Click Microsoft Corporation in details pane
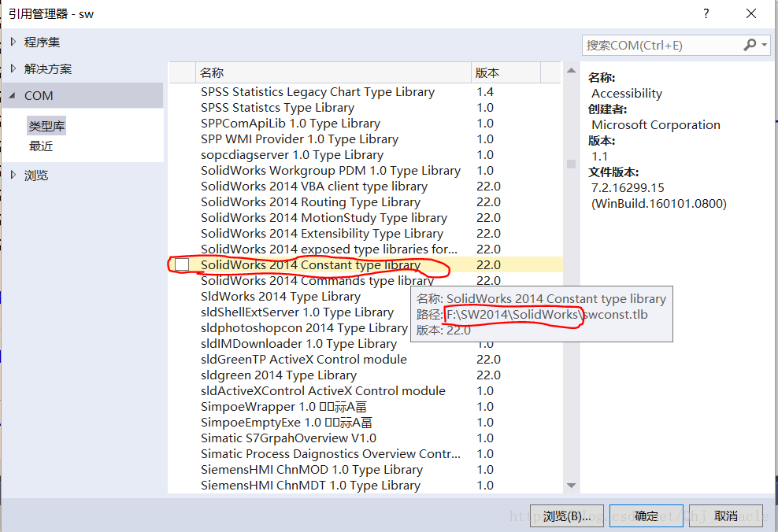Viewport: 778px width, 532px height. click(655, 125)
